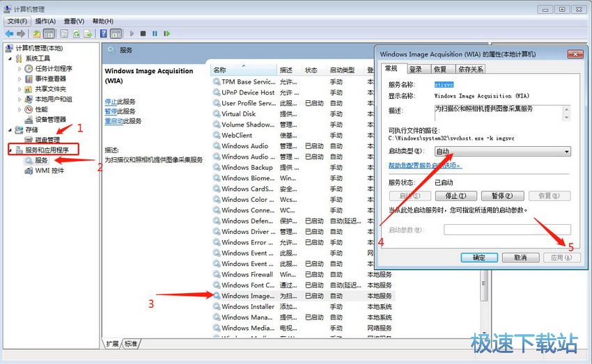Viewport: 592px width, 364px height.
Task: Collapse the 系统工具 tree node
Action: 10,58
